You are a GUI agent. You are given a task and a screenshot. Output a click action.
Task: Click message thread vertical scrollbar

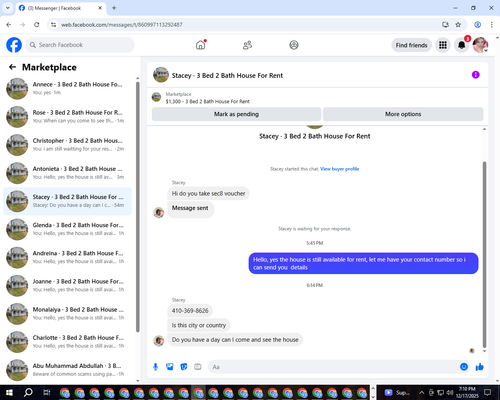[484, 255]
